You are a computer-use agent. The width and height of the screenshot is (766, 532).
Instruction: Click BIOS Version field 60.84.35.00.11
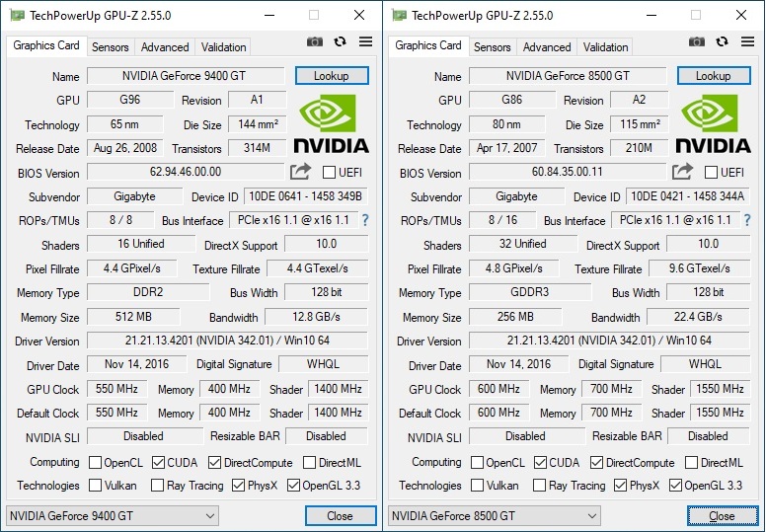[568, 172]
